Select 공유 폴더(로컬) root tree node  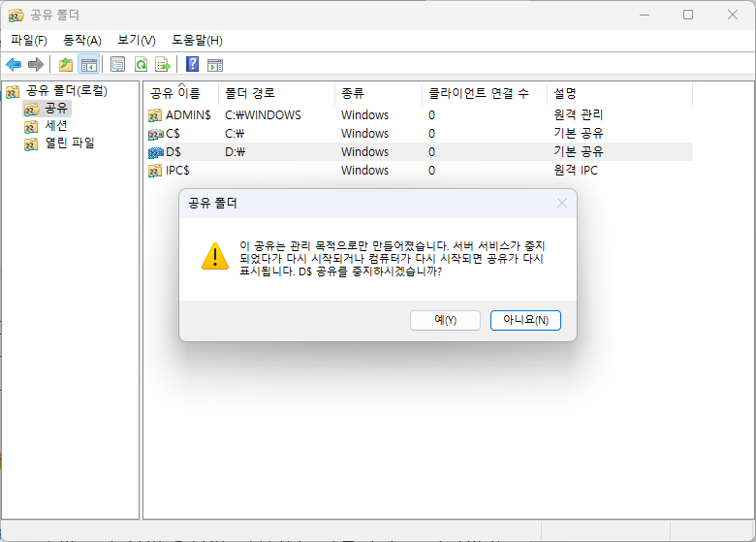coord(67,90)
